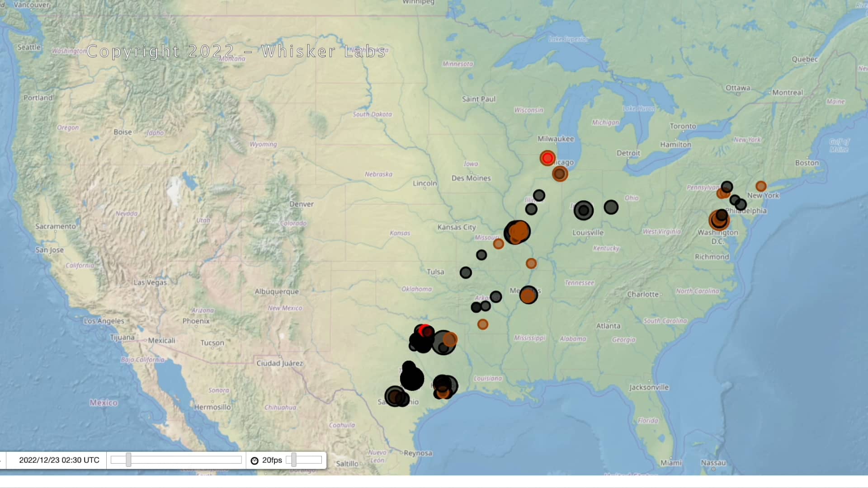Click the orange marker just south of Chicago
The width and height of the screenshot is (868, 488).
559,174
